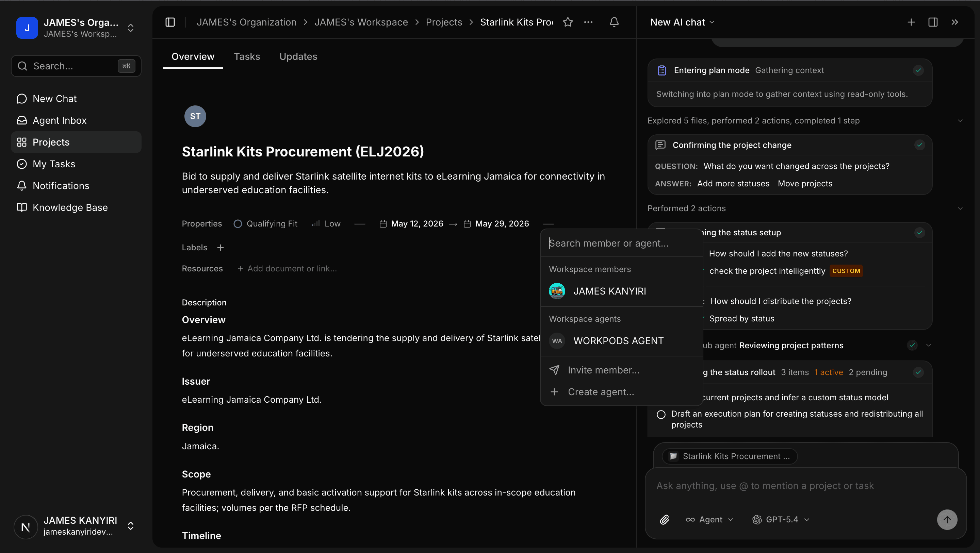Click checkmark on Confirming the project change
This screenshot has height=553, width=980.
click(x=919, y=145)
